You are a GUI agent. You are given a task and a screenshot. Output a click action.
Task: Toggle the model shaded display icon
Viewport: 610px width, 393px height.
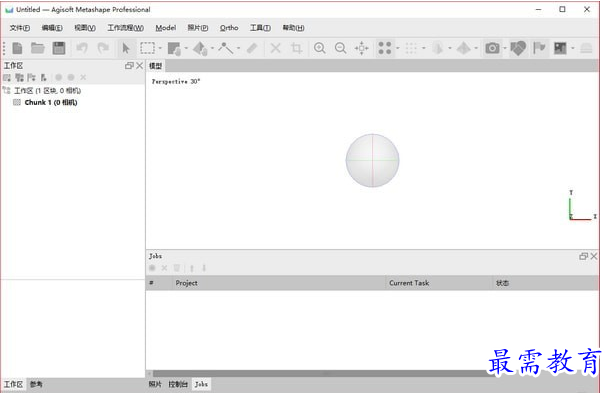(464, 48)
